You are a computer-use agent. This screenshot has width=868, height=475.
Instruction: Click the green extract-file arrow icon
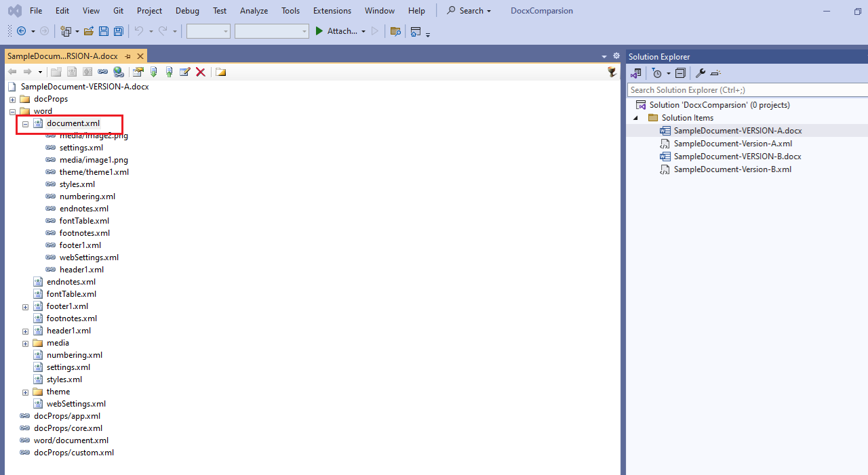coord(154,72)
